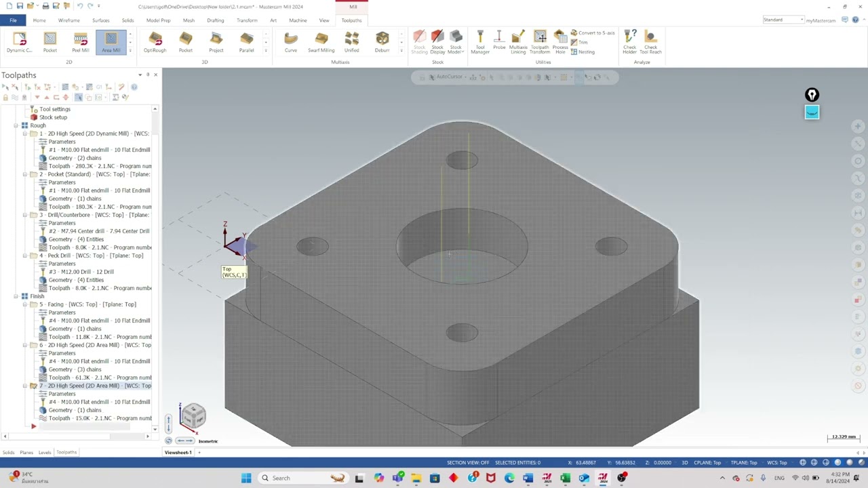The image size is (868, 488).
Task: Select the Parallel 3D toolpath
Action: pos(246,42)
